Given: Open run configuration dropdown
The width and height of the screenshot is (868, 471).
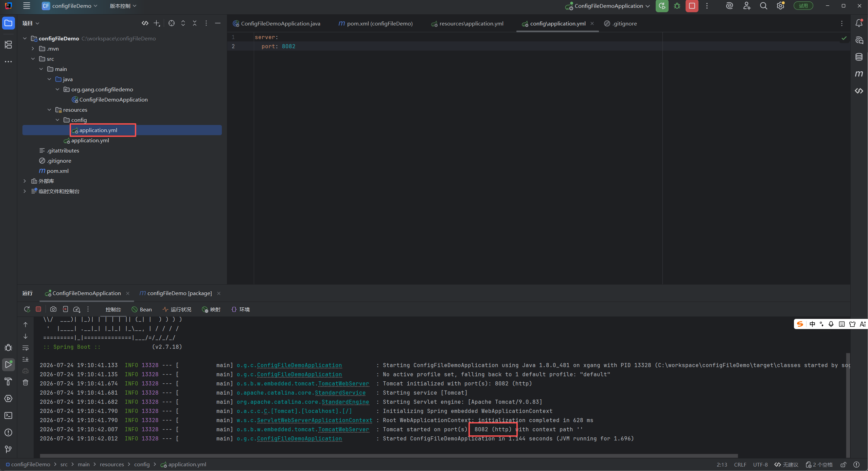Looking at the screenshot, I should [x=608, y=6].
